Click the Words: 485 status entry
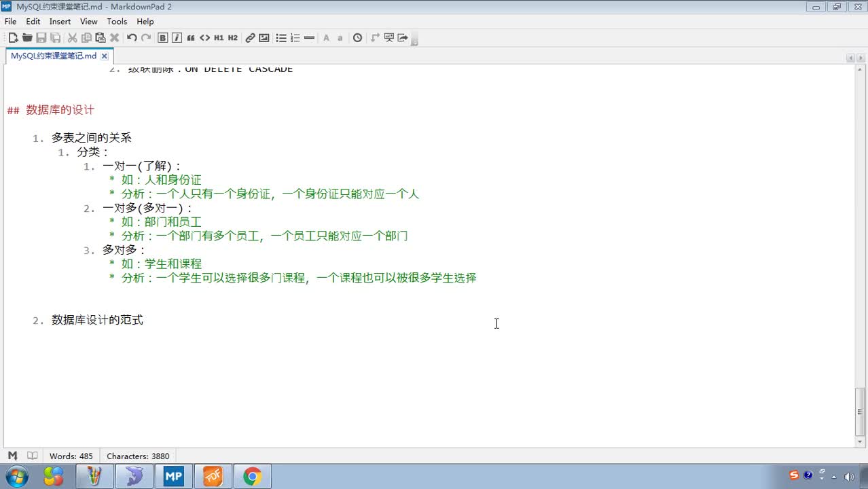 (x=71, y=456)
